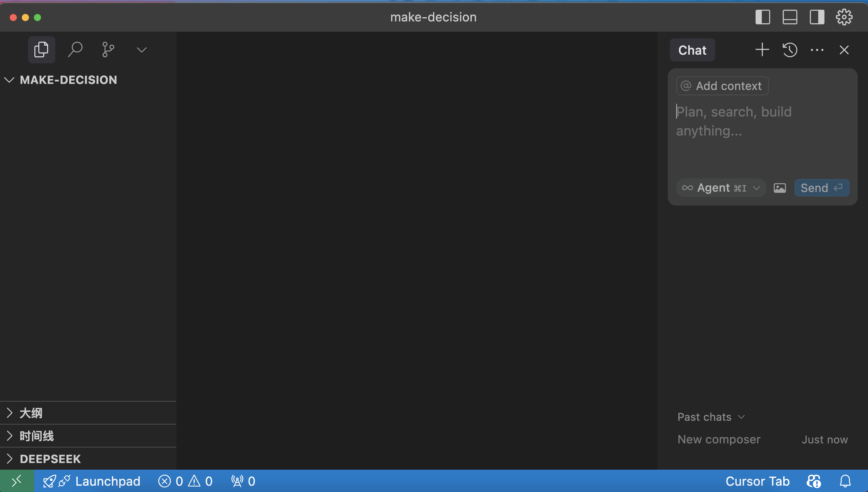
Task: Click Add context button
Action: tap(722, 86)
